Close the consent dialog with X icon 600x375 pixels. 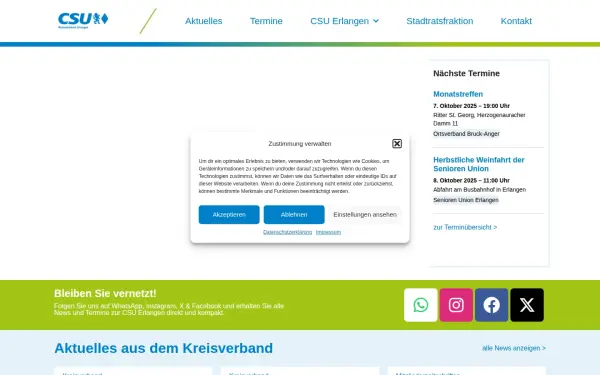point(397,143)
